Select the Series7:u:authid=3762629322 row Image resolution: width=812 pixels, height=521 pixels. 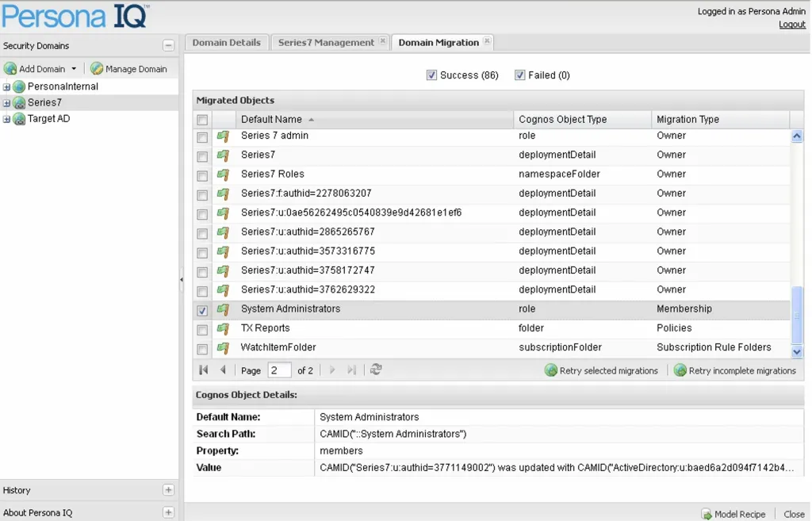click(492, 289)
